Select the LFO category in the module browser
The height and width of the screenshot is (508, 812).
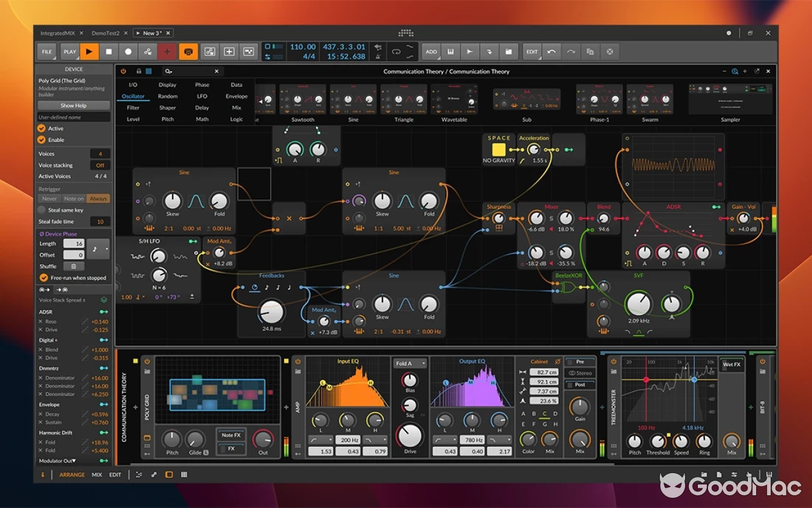pyautogui.click(x=202, y=96)
